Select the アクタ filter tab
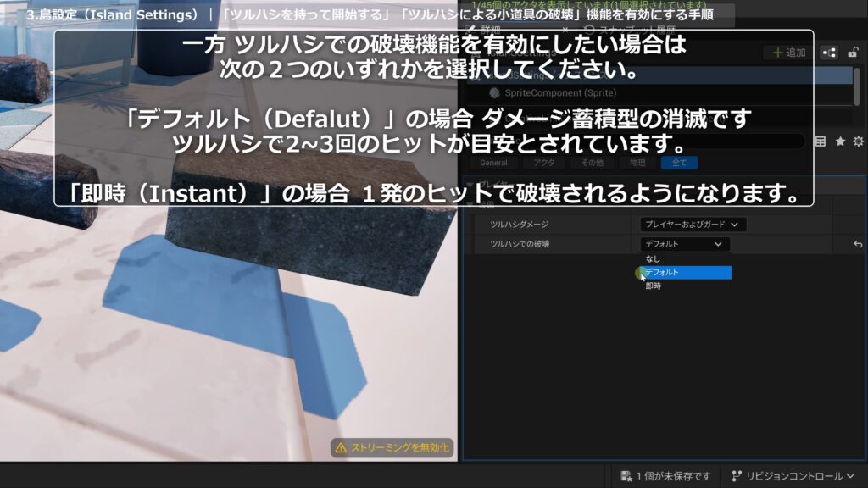The width and height of the screenshot is (868, 488). click(x=543, y=163)
